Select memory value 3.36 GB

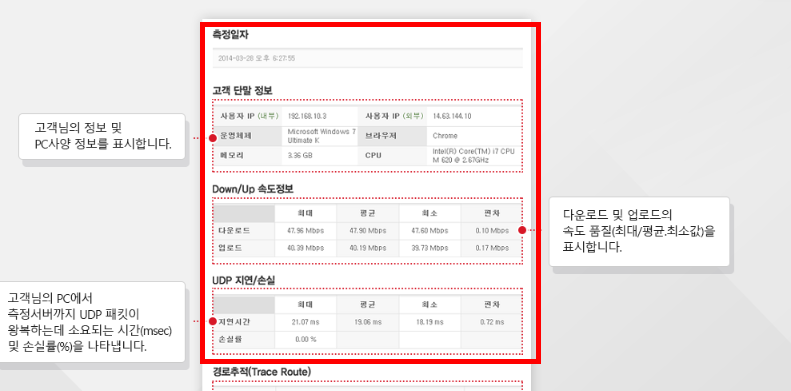click(300, 155)
